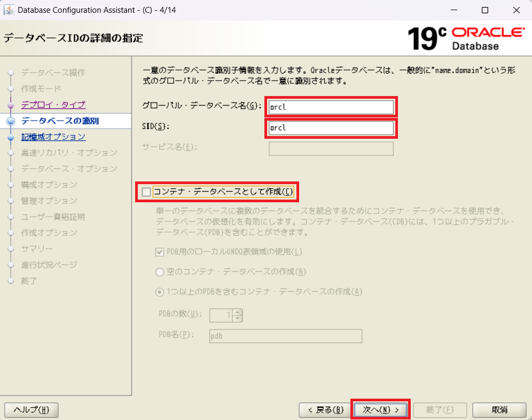Click the サービス名 input field
The image size is (532, 420).
(x=331, y=148)
